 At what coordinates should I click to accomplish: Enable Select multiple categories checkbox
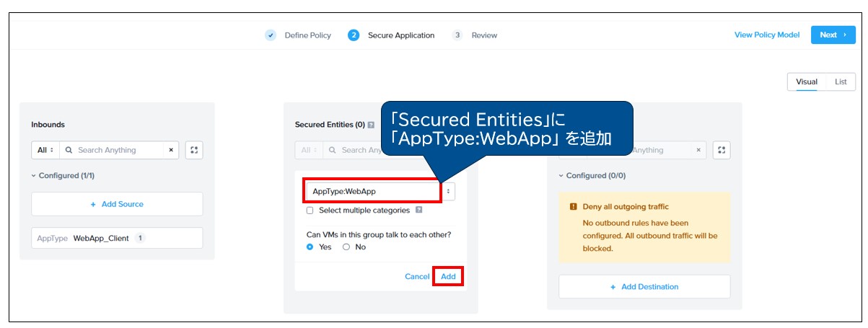[310, 210]
